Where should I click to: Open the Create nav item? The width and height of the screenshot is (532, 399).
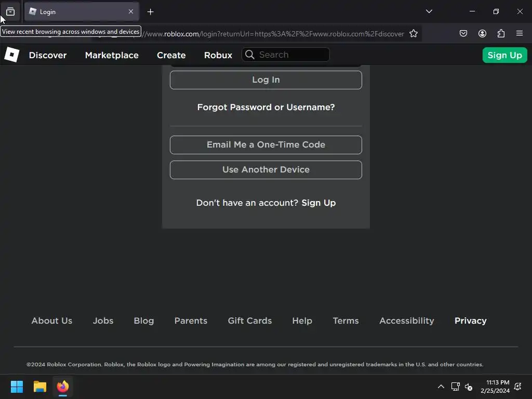pos(171,55)
